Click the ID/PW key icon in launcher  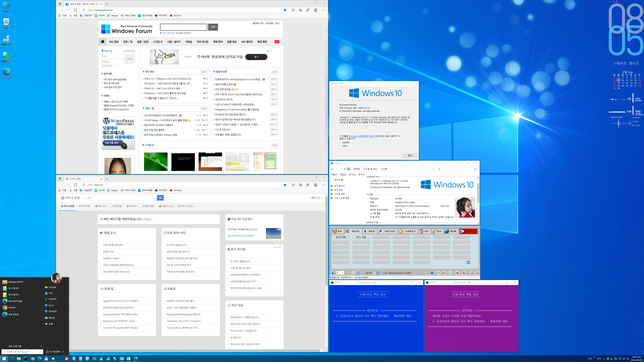point(374,273)
